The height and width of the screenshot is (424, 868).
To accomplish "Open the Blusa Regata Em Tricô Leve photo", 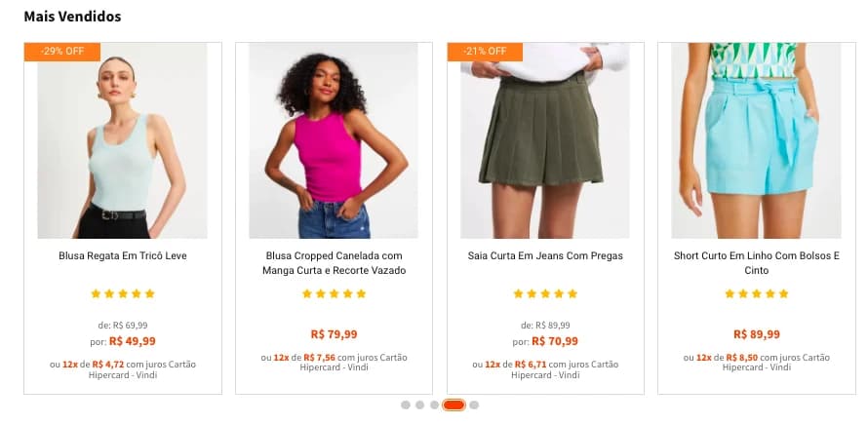I will pos(122,140).
